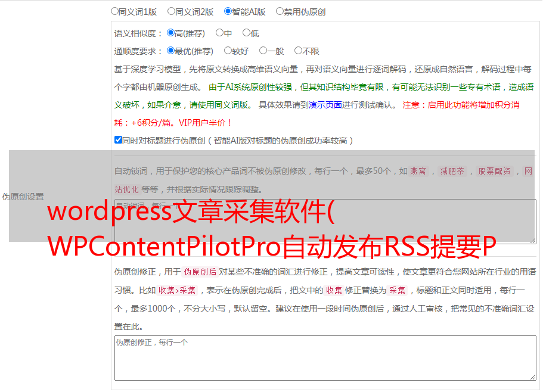Viewport: 543px width, 392px height.
Task: Set 语义相似度 to 中
Action: [x=219, y=33]
